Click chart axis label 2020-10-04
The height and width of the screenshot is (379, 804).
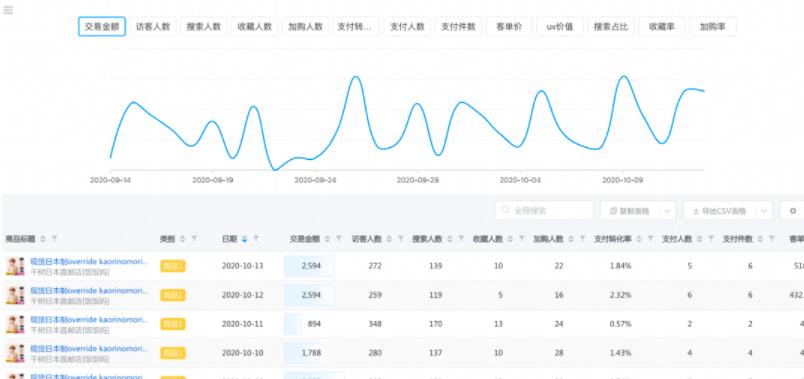[520, 181]
